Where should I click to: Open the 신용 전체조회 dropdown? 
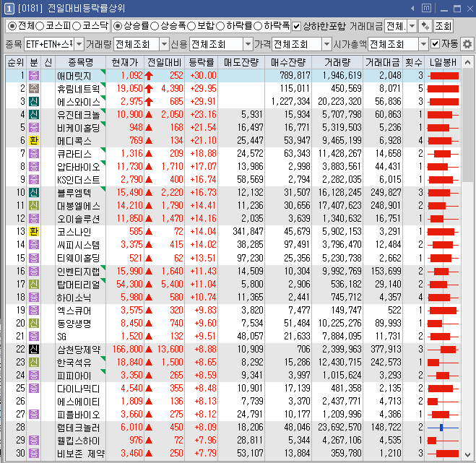coord(248,44)
